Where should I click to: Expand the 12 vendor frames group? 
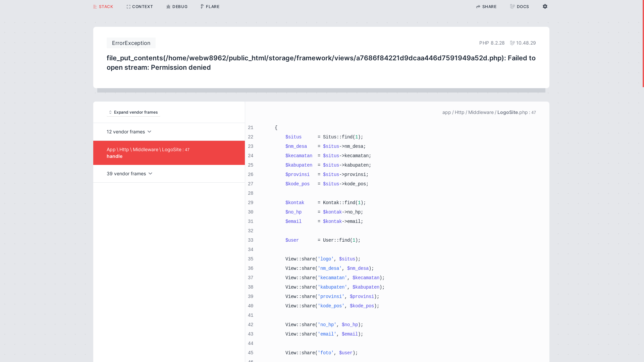coord(169,132)
